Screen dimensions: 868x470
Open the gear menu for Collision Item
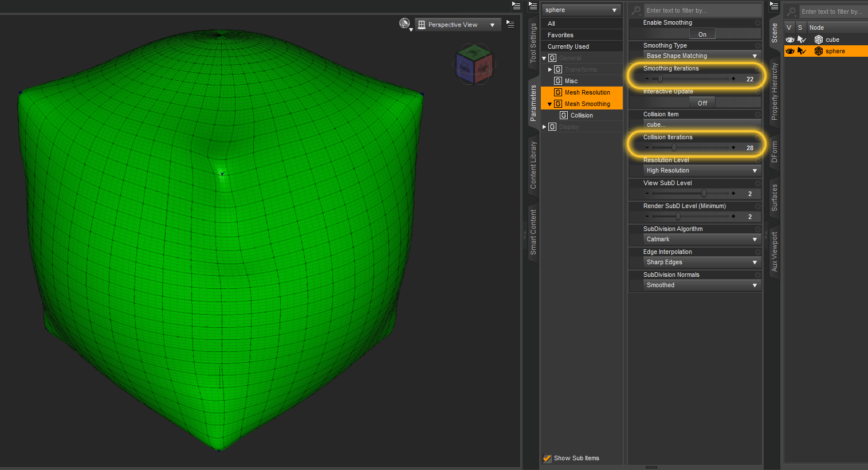757,115
